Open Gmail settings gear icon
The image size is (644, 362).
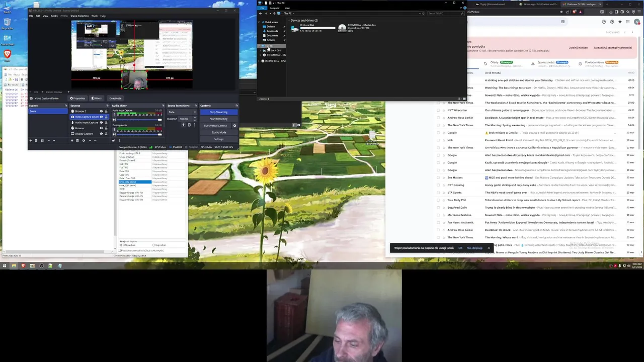click(x=612, y=22)
